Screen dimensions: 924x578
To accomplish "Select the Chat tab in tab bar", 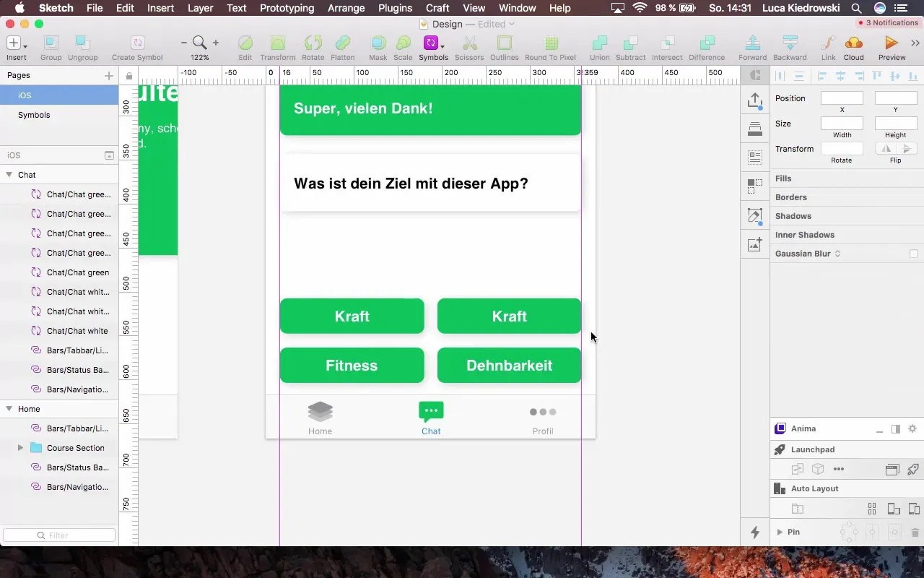I will 431,418.
